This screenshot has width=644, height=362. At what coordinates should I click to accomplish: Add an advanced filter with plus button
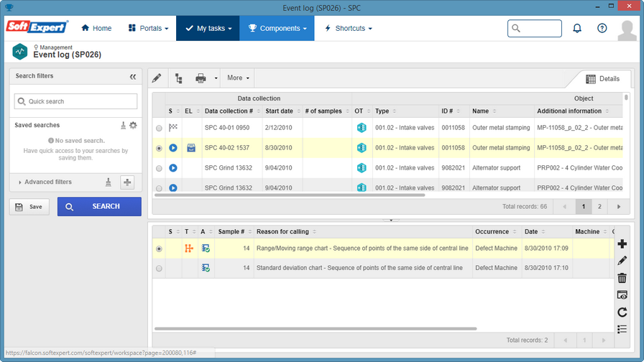point(127,182)
